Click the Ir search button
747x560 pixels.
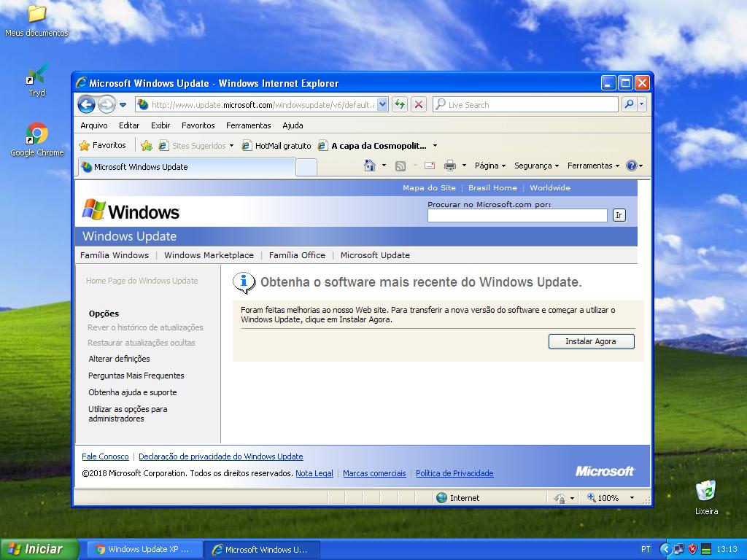[x=619, y=215]
